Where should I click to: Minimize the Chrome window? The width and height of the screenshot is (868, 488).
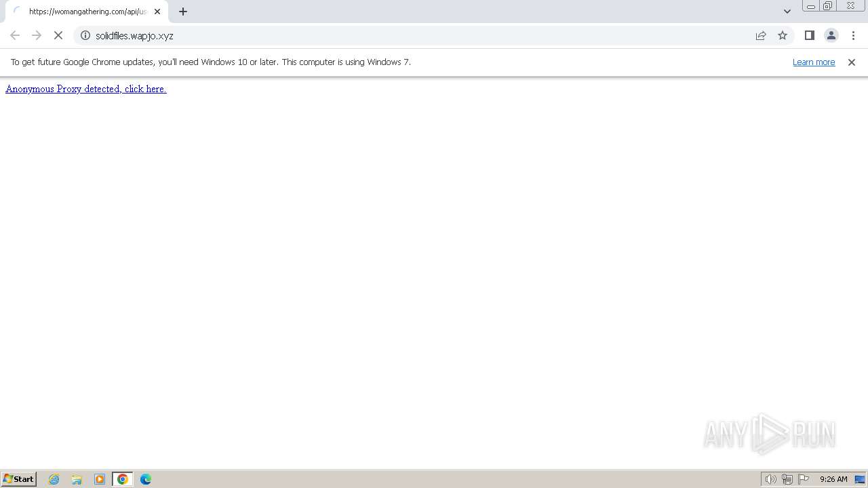pos(811,6)
